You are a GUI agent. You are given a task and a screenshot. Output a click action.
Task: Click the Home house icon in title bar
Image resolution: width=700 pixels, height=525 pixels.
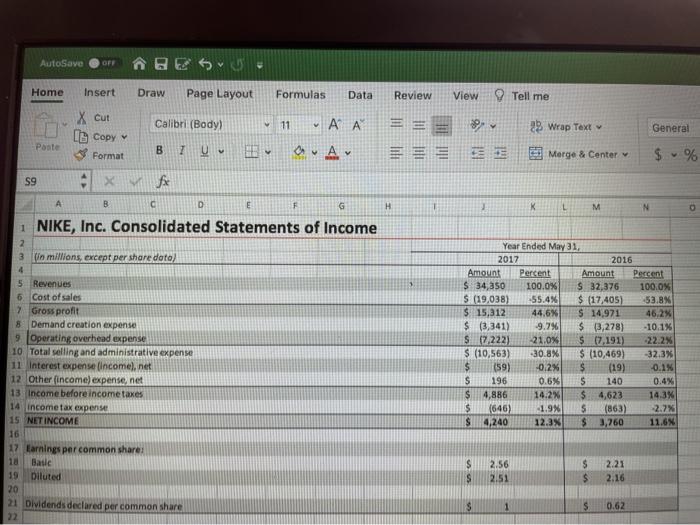click(139, 64)
